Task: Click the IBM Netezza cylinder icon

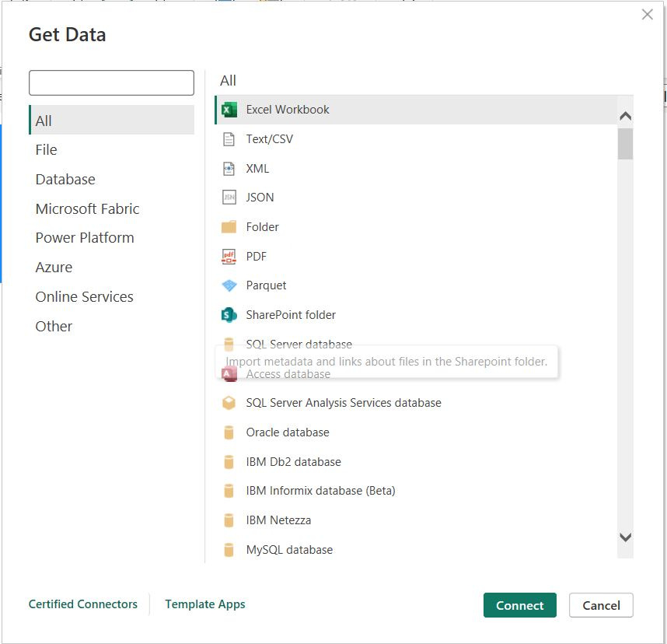Action: (x=229, y=520)
